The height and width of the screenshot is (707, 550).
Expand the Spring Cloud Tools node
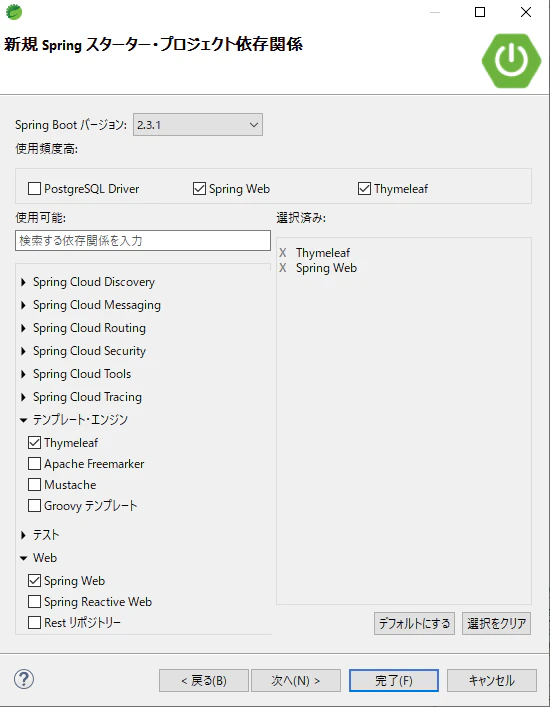tap(23, 374)
